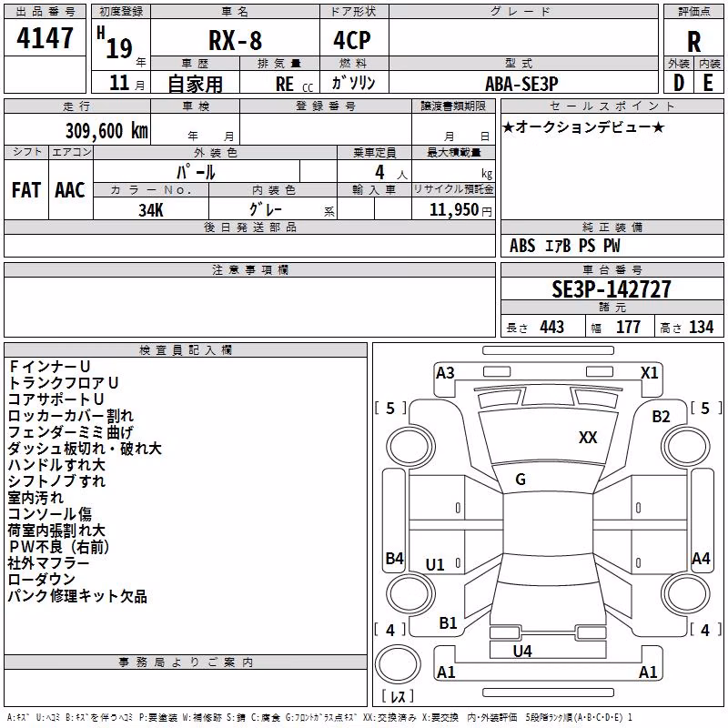
Task: Click damage mark A4 on diagram
Action: (x=701, y=558)
